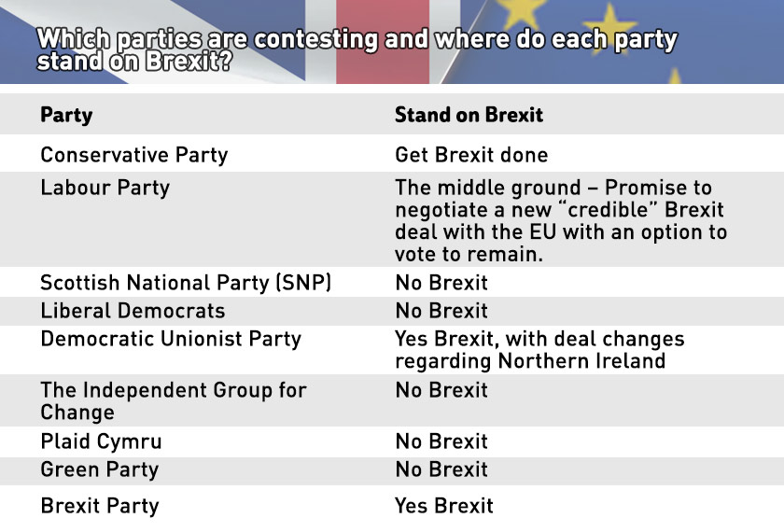
Task: Click the Conservative Party row label
Action: tap(134, 155)
